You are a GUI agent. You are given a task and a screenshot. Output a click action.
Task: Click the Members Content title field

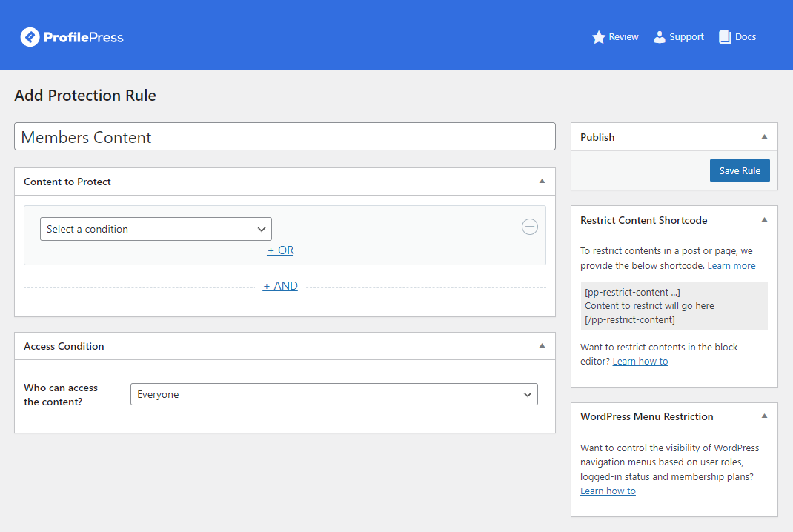click(x=285, y=137)
